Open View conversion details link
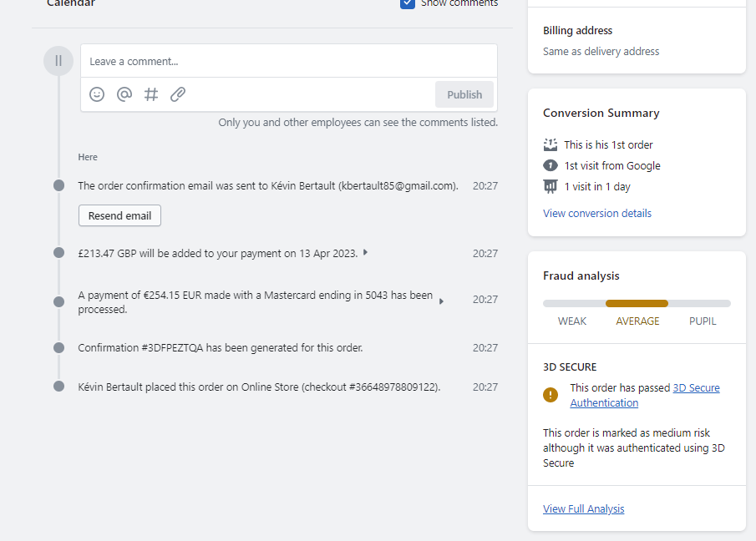 [596, 213]
